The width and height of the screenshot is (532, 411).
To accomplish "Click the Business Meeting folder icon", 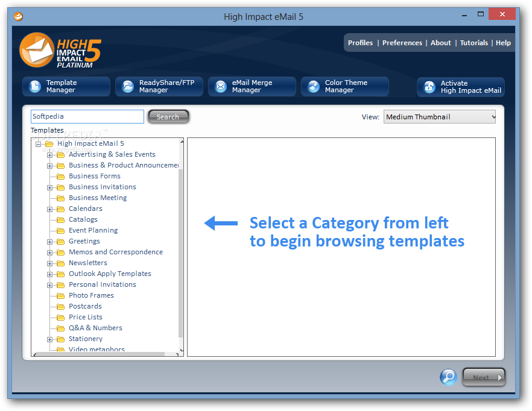I will pyautogui.click(x=61, y=198).
